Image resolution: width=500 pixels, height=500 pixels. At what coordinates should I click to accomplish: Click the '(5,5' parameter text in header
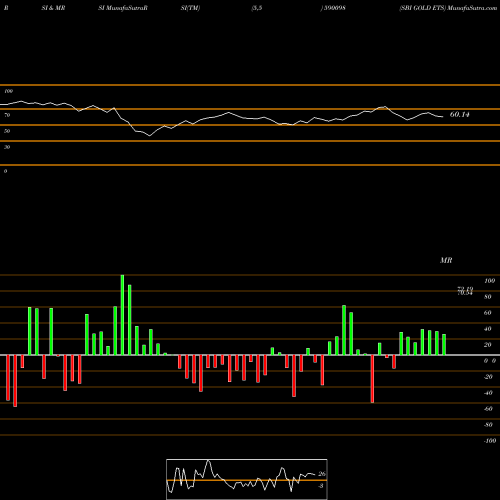257,8
